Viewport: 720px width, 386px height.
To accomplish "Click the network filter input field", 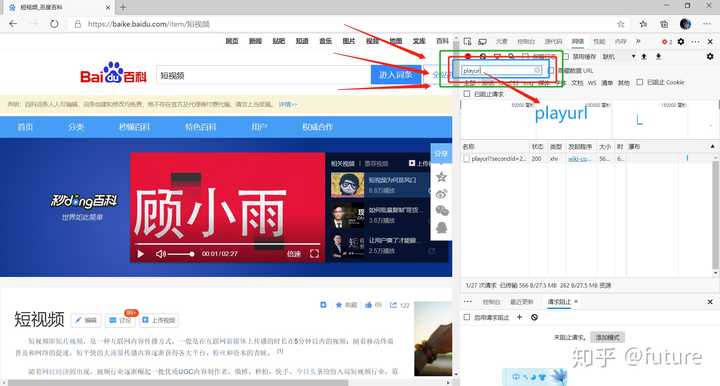I will point(501,70).
